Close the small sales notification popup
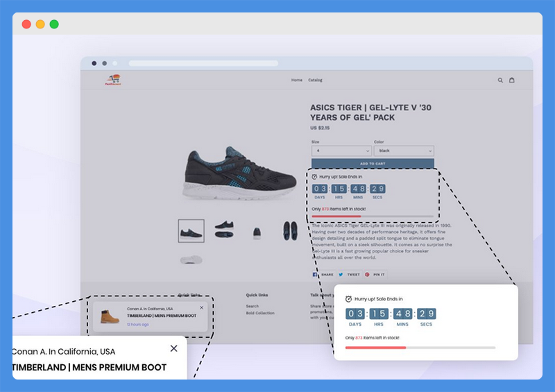Screen dimensions: 555x392 (202, 308)
